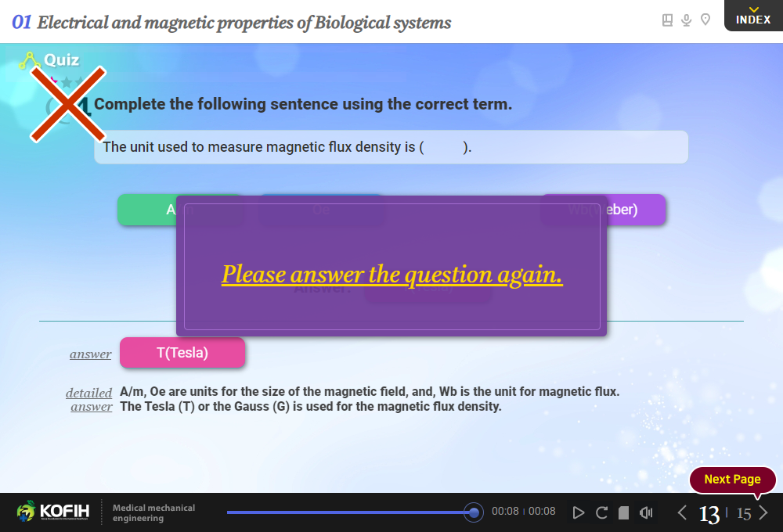The width and height of the screenshot is (783, 532).
Task: Click the T(Tesla) answer button
Action: pyautogui.click(x=182, y=353)
